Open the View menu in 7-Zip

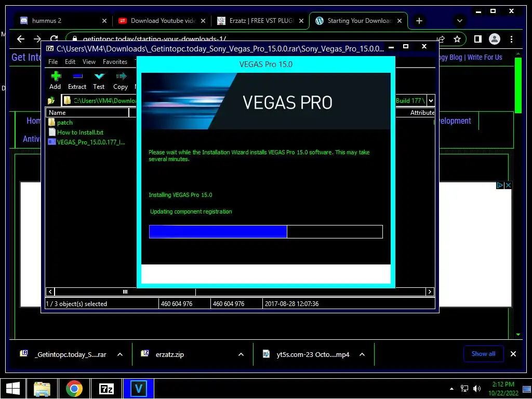coord(89,62)
